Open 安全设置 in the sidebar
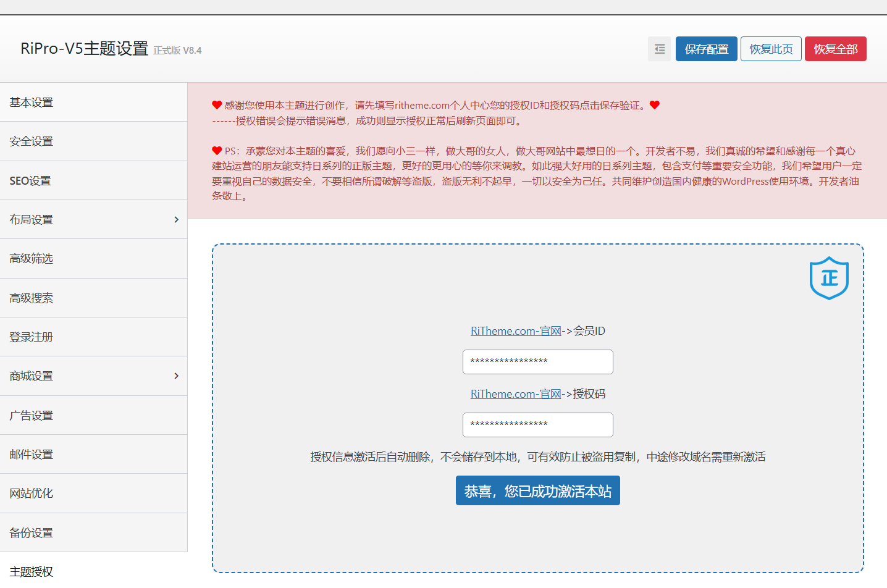 [93, 141]
